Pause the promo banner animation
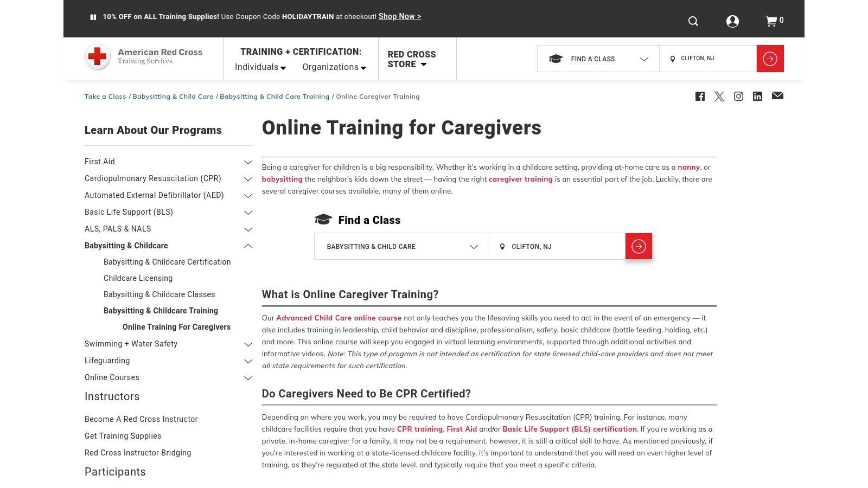Viewport: 868px width, 488px height. (93, 17)
